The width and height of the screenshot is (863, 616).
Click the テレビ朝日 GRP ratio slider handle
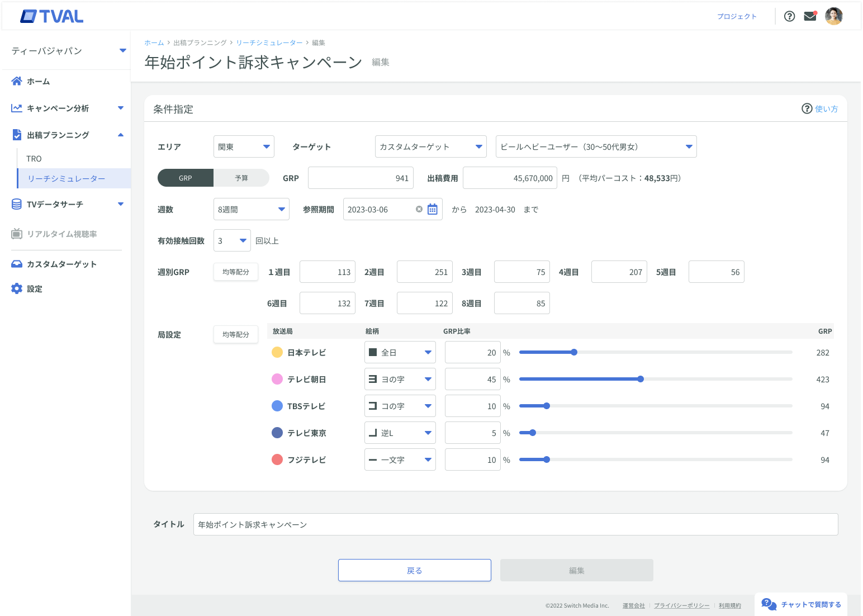(641, 379)
